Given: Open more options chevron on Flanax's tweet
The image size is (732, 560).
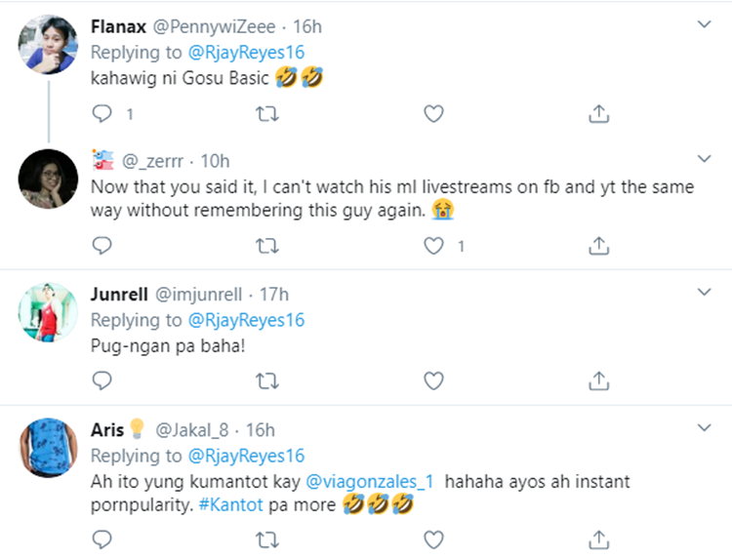Looking at the screenshot, I should tap(704, 22).
